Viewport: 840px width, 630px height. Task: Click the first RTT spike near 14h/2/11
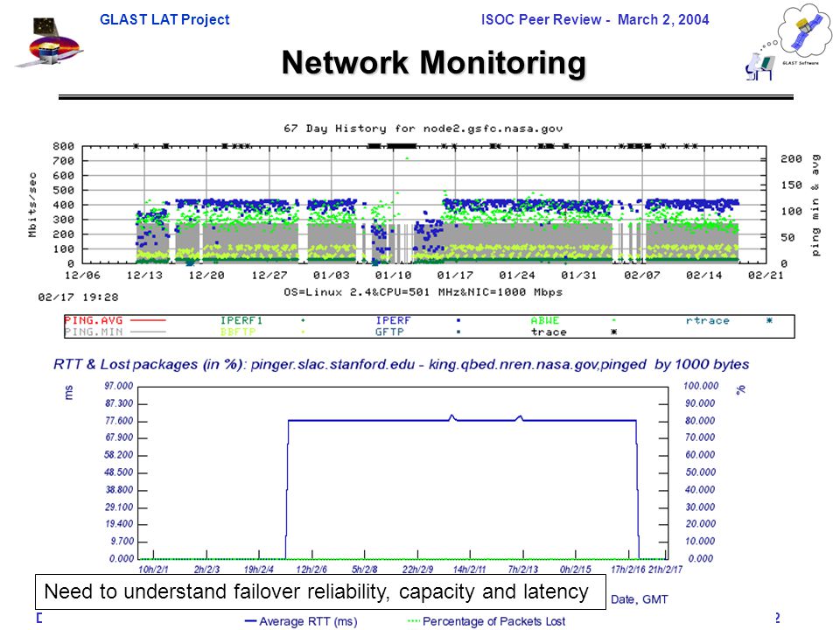tap(452, 417)
